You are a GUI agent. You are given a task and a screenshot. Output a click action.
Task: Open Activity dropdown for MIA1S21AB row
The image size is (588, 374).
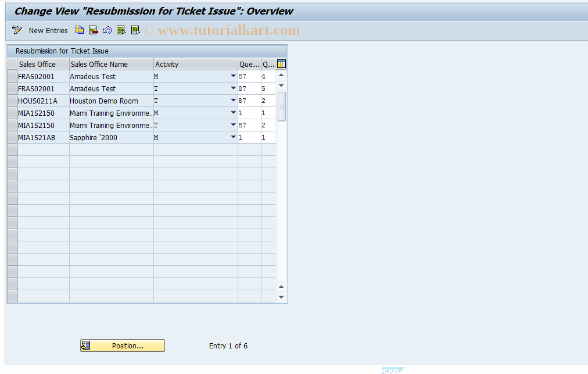233,137
